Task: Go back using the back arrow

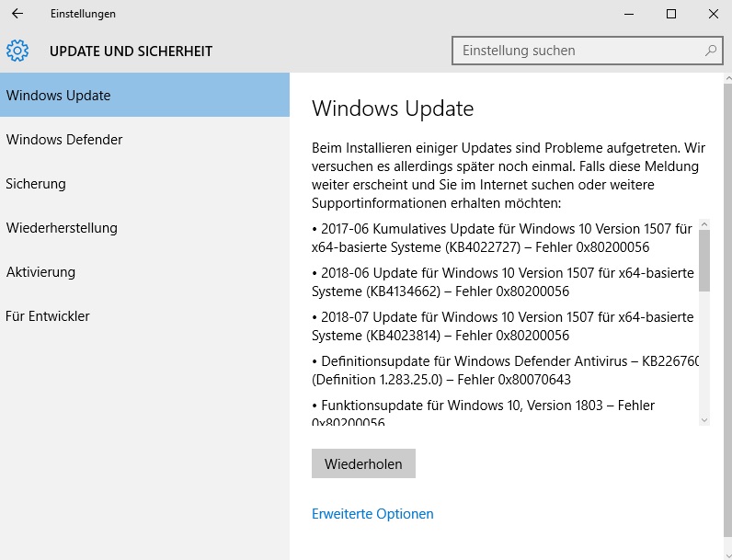Action: click(x=17, y=14)
